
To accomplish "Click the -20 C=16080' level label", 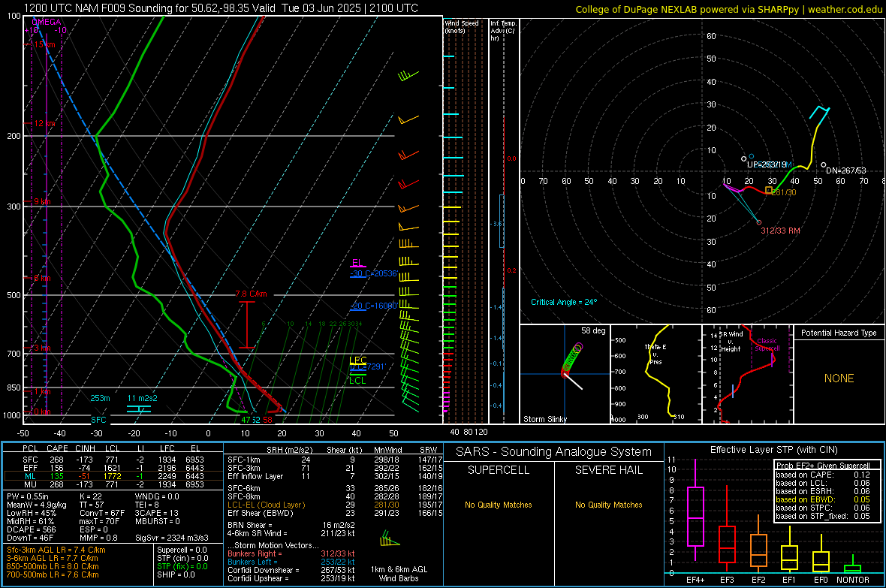I will click(373, 306).
